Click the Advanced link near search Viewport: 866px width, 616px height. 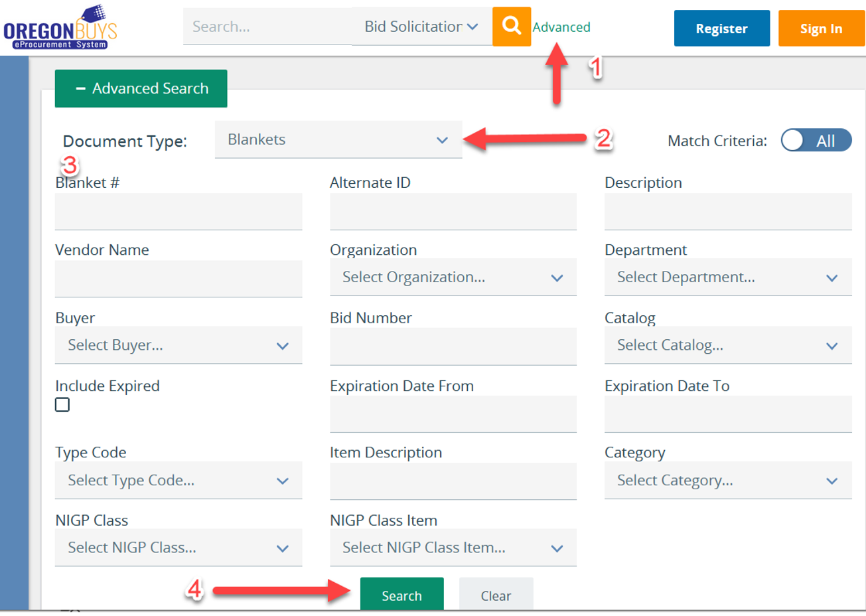(x=561, y=27)
